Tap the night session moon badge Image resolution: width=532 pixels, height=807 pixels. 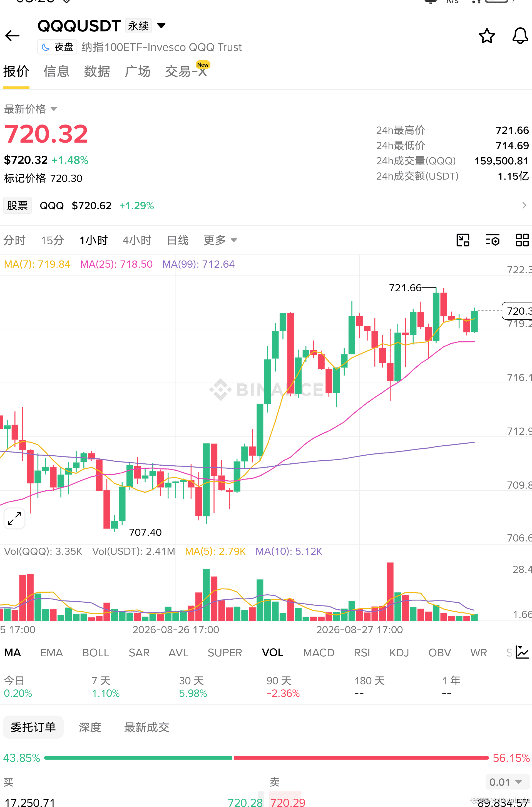pyautogui.click(x=57, y=47)
